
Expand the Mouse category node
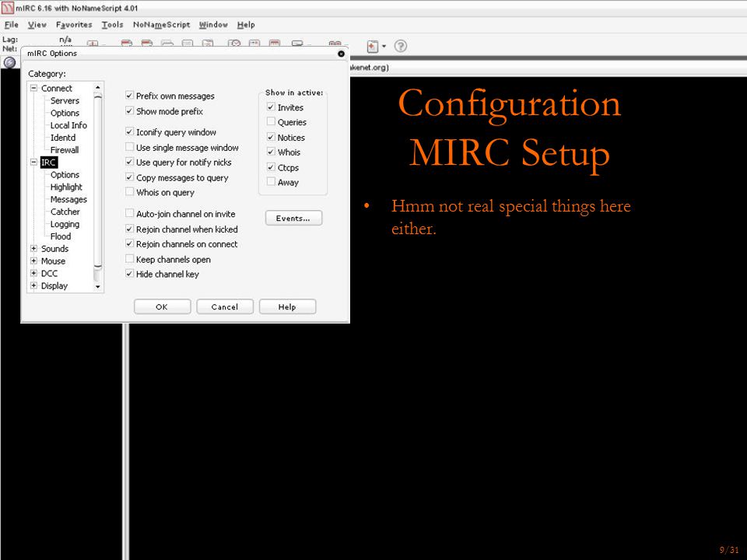(33, 261)
